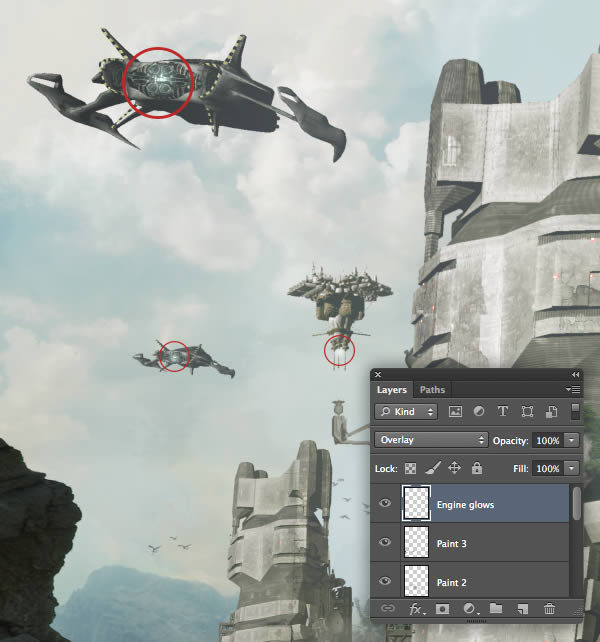Viewport: 600px width, 642px height.
Task: Filter layers by adjustment layer kind
Action: [x=479, y=411]
